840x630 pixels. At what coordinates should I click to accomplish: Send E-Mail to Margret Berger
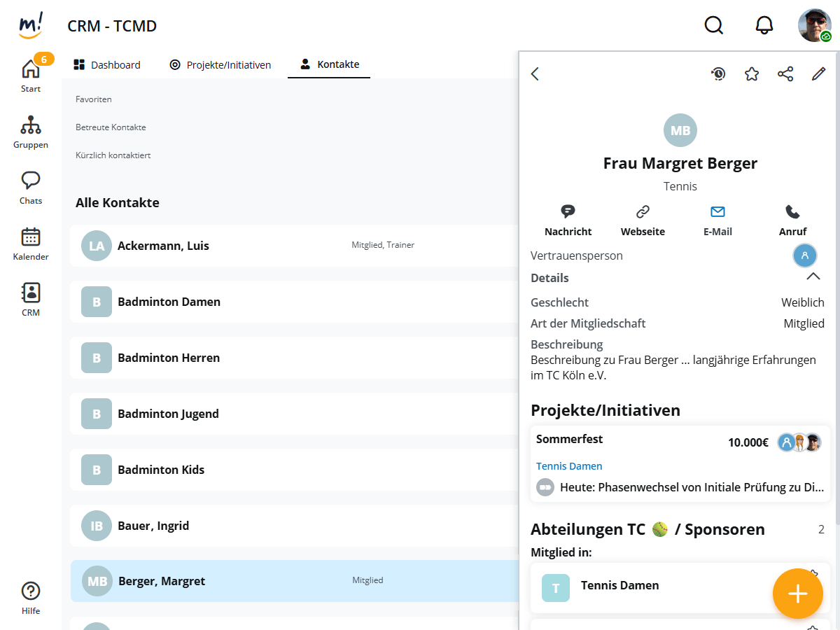click(x=717, y=220)
